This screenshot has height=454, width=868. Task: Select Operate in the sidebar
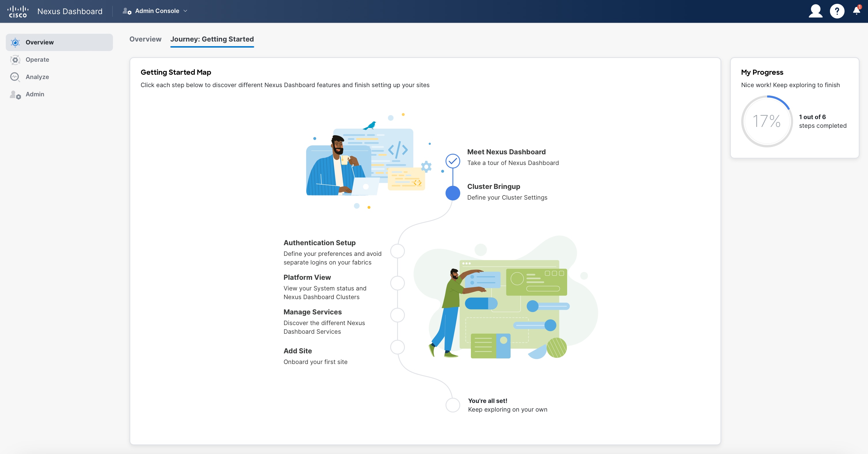coord(59,60)
